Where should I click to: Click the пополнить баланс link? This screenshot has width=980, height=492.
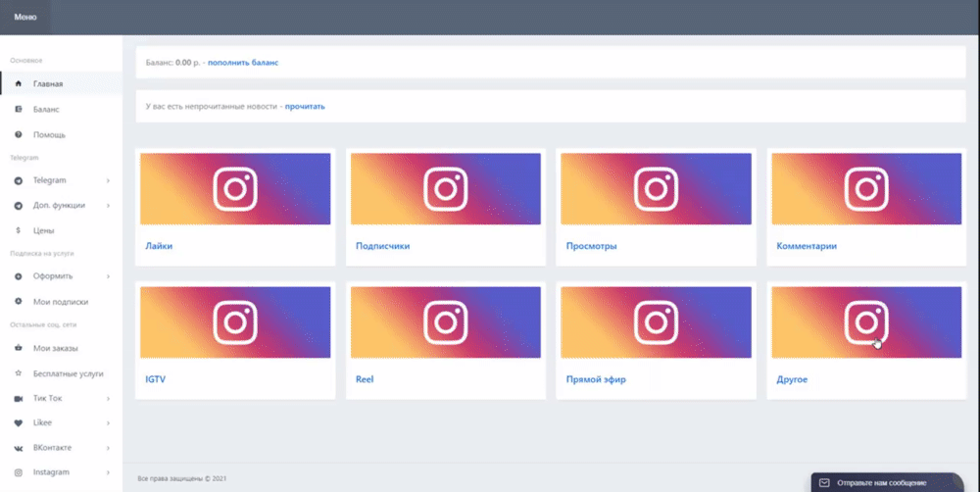(243, 63)
